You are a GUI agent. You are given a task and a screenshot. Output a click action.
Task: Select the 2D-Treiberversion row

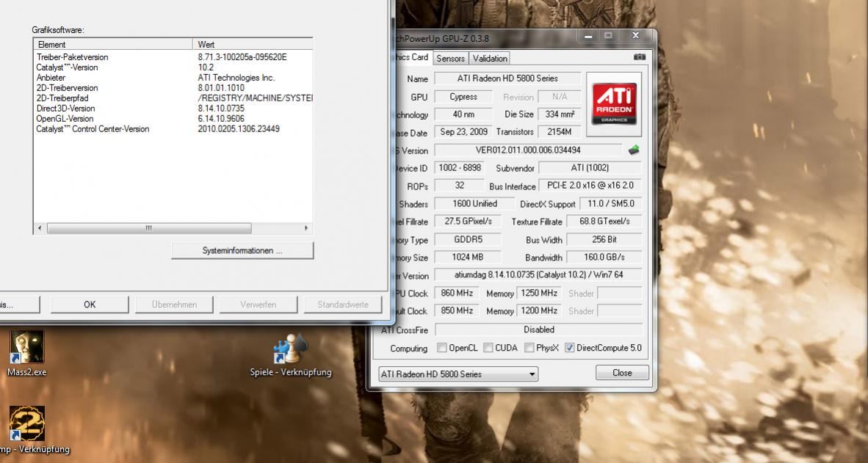173,88
